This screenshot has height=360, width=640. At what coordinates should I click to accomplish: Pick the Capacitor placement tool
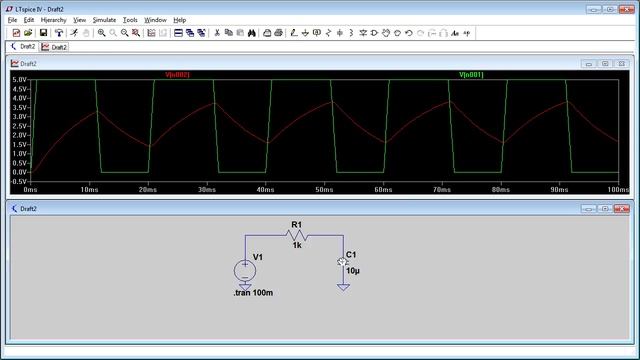point(340,33)
